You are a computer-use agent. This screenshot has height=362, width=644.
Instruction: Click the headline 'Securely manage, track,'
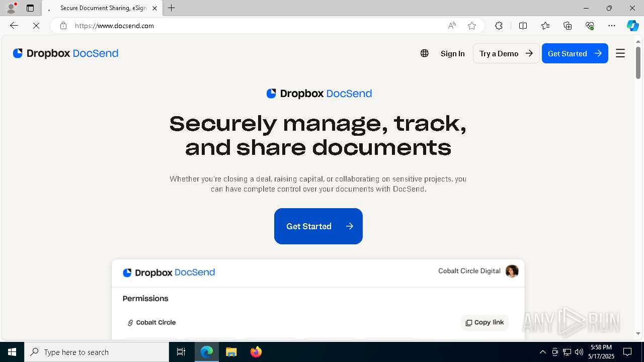pos(318,123)
